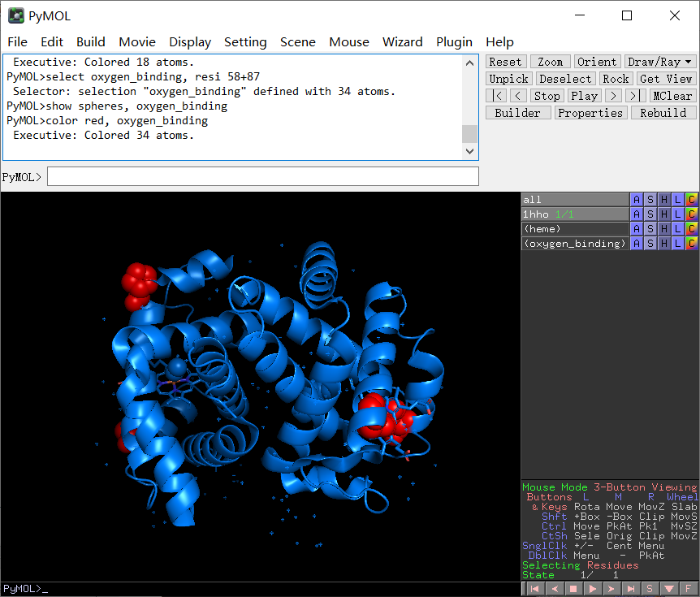Open Color menu for all object
The height and width of the screenshot is (597, 700).
(692, 200)
